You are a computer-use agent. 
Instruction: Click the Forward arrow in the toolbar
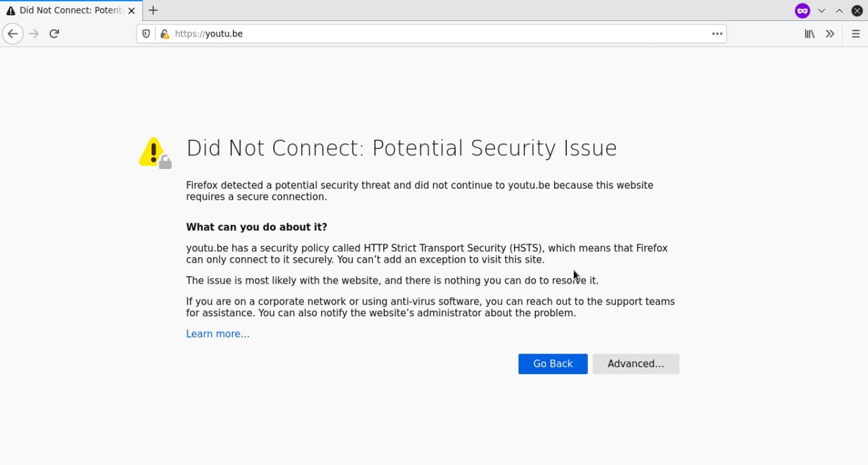pyautogui.click(x=34, y=34)
